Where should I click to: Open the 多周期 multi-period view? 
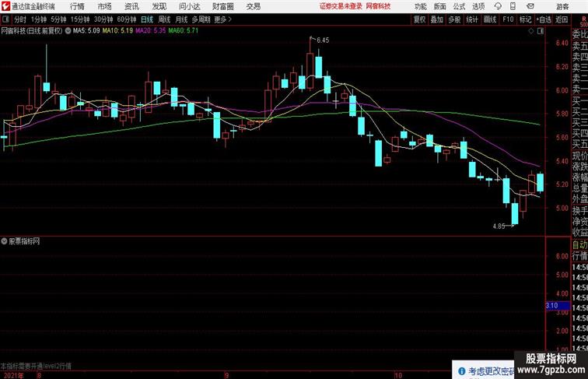(201, 19)
